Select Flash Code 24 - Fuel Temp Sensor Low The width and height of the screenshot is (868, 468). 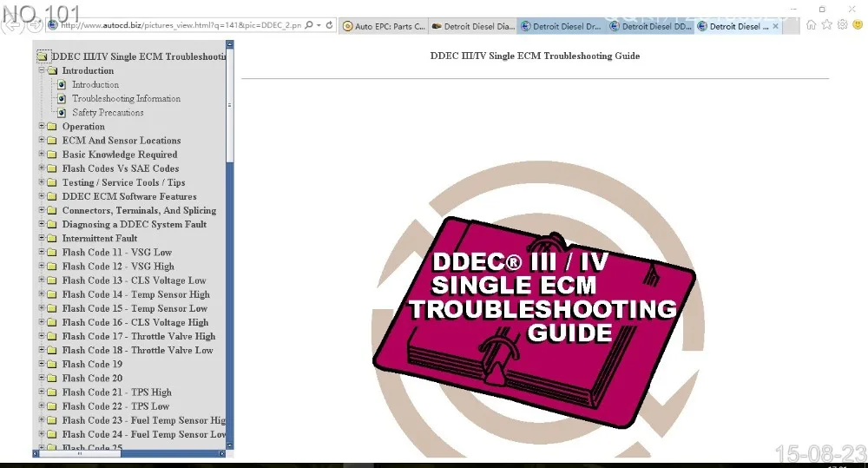click(144, 434)
